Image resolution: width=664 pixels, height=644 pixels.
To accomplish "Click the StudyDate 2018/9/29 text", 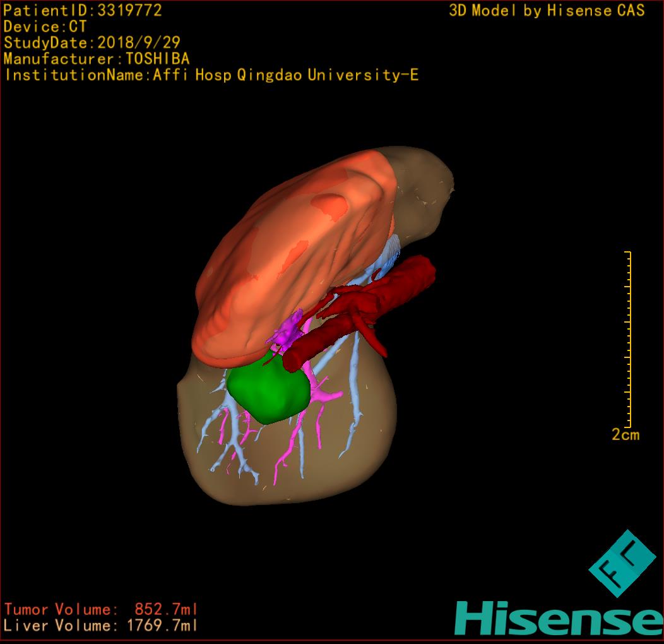I will (92, 43).
